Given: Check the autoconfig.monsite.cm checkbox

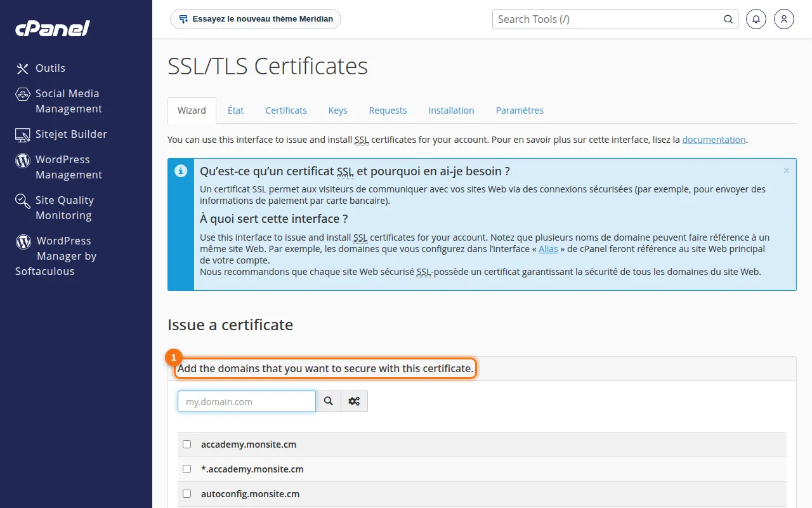Looking at the screenshot, I should pyautogui.click(x=187, y=493).
